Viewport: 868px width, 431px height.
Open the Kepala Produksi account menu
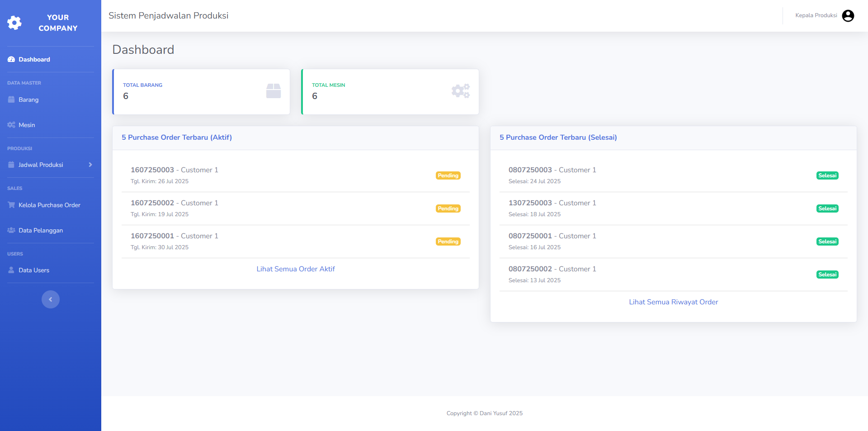tap(816, 15)
